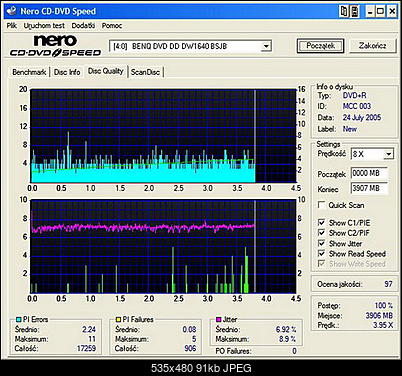This screenshot has height=376, width=402.
Task: Click the PI Errors total 17259
Action: [x=86, y=348]
